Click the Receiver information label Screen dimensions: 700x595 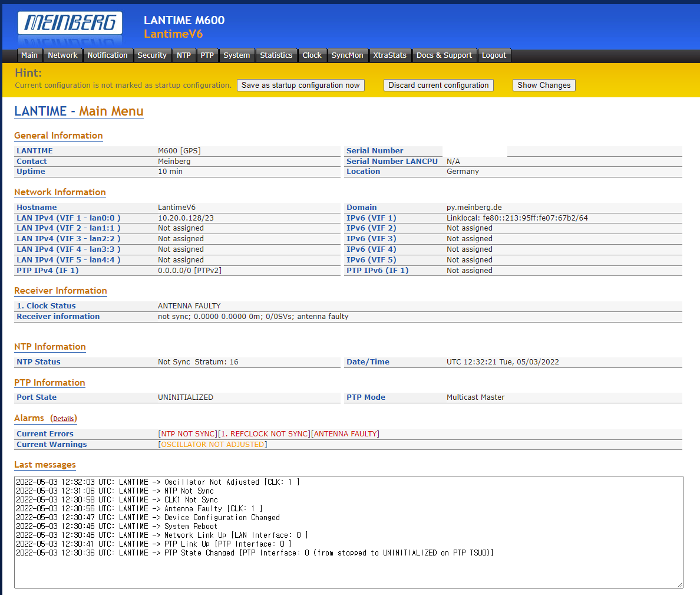tap(58, 317)
